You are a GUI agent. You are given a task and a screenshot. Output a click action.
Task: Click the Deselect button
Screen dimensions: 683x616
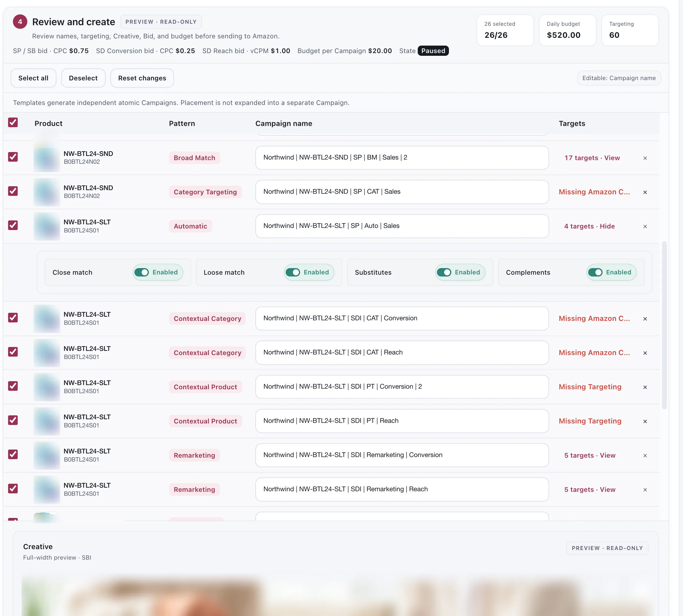coord(83,78)
